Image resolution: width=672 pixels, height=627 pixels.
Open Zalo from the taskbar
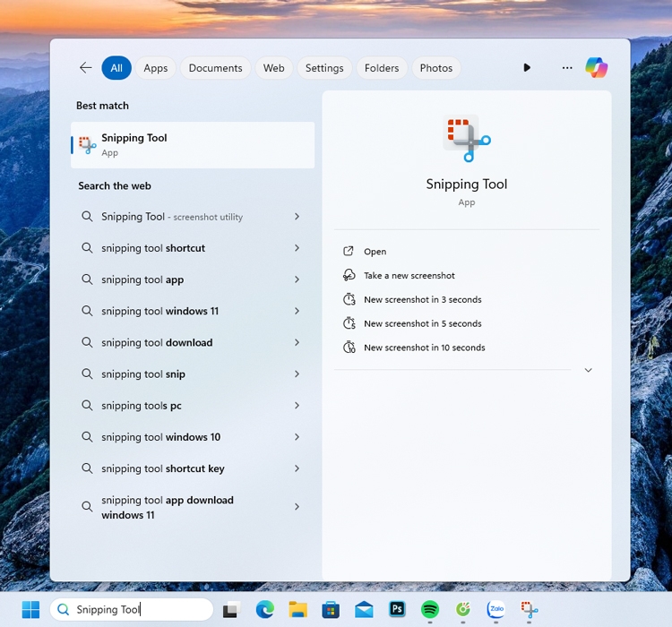click(x=495, y=609)
